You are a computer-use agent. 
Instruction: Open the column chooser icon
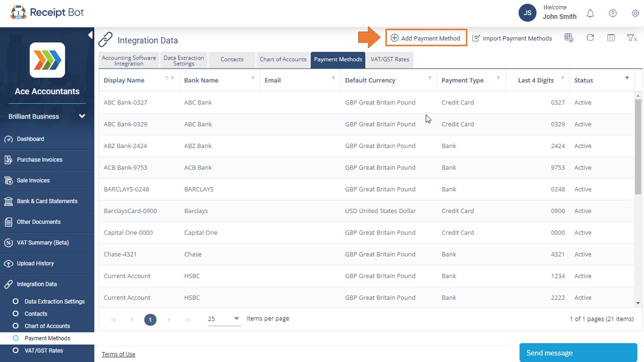tap(611, 38)
